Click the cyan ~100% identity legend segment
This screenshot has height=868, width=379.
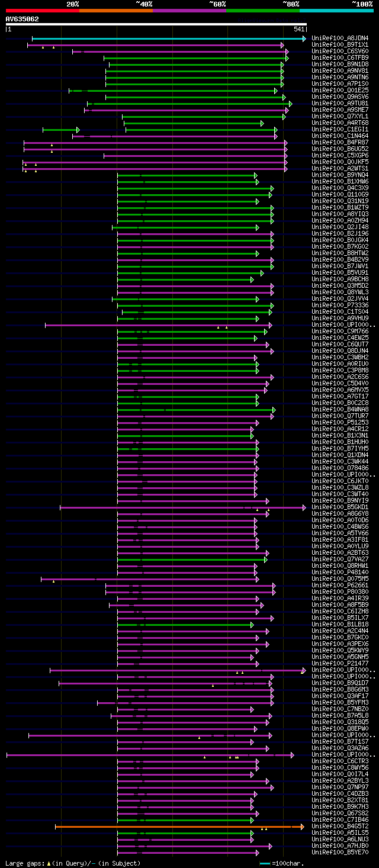coord(336,10)
